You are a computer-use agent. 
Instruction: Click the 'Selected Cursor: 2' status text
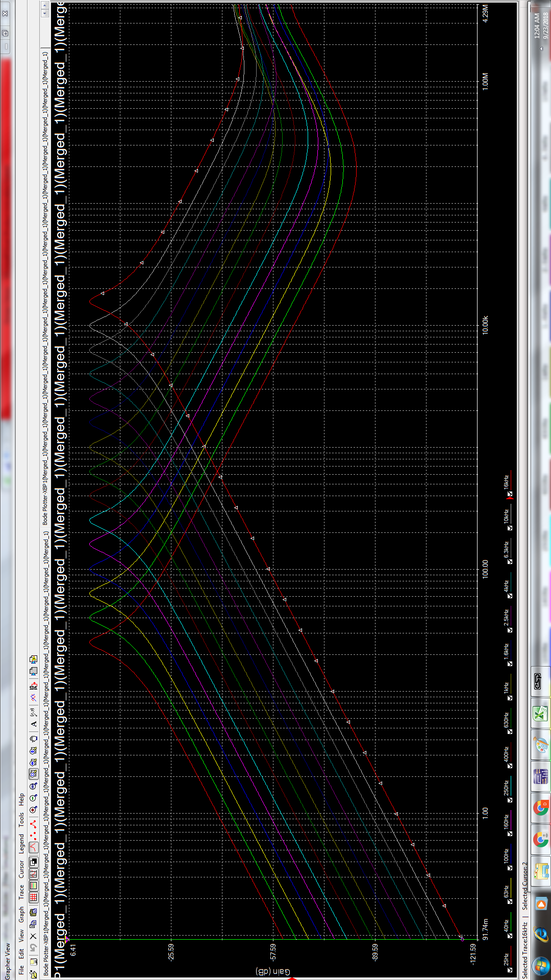pos(524,886)
